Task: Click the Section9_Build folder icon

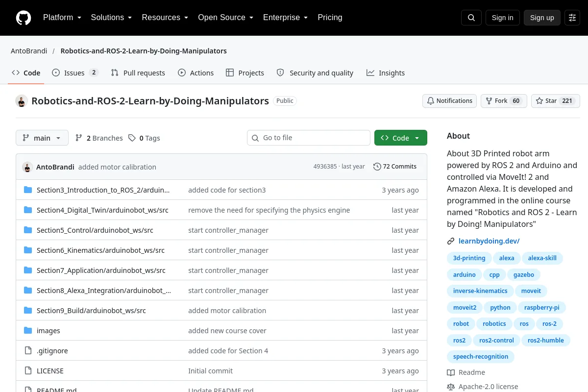Action: [28, 311]
